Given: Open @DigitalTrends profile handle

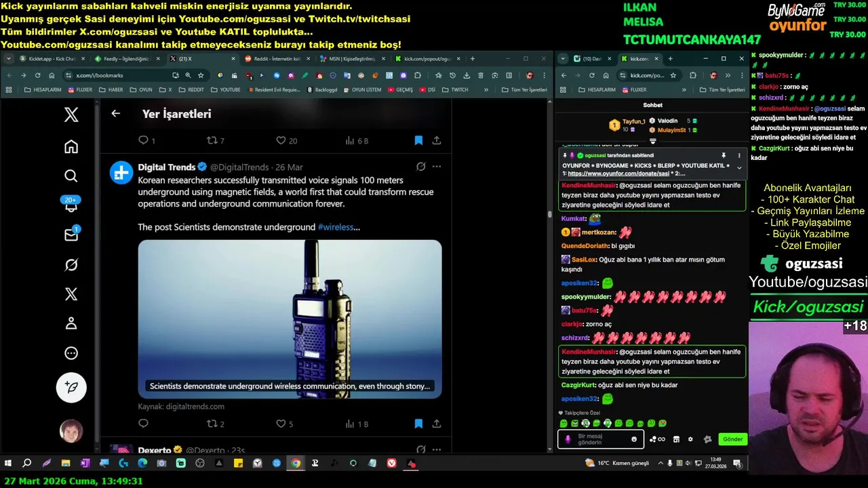Looking at the screenshot, I should [x=239, y=167].
